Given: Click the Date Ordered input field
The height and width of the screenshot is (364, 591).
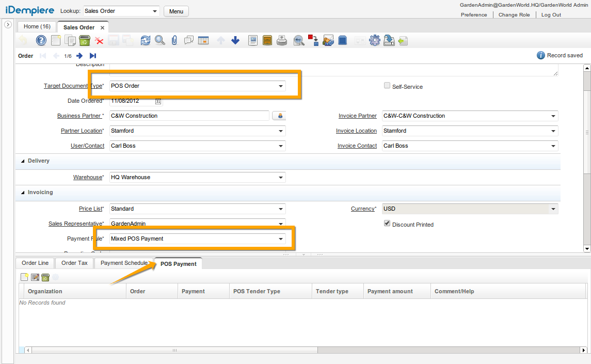Looking at the screenshot, I should pyautogui.click(x=132, y=101).
